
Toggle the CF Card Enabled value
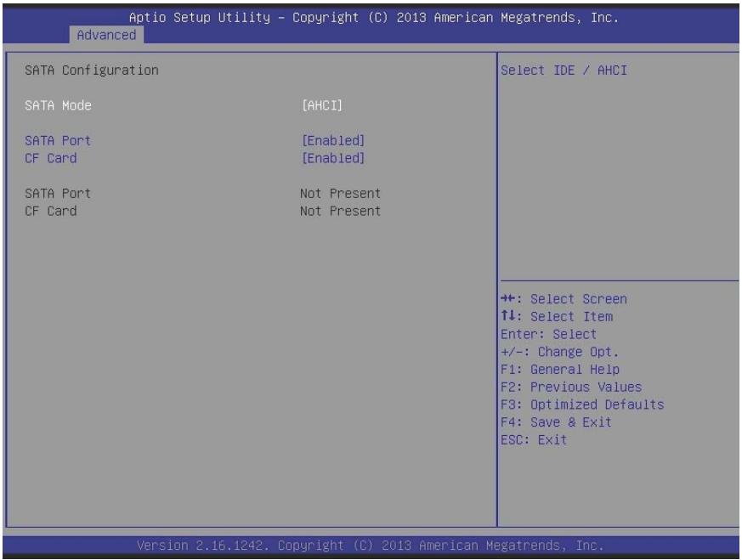tap(334, 158)
